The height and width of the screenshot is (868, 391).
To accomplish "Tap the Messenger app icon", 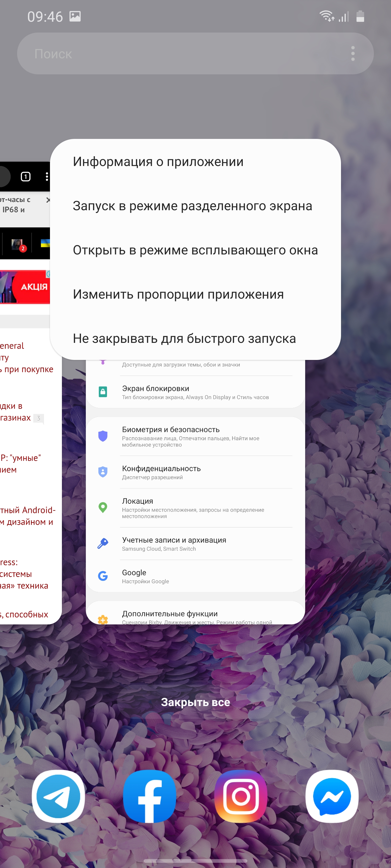I will tap(332, 796).
